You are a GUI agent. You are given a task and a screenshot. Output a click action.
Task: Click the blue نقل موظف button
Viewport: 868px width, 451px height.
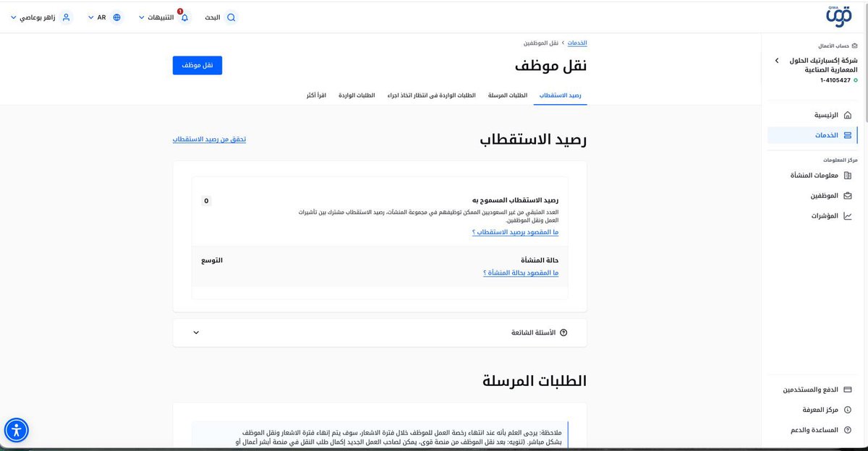tap(197, 65)
